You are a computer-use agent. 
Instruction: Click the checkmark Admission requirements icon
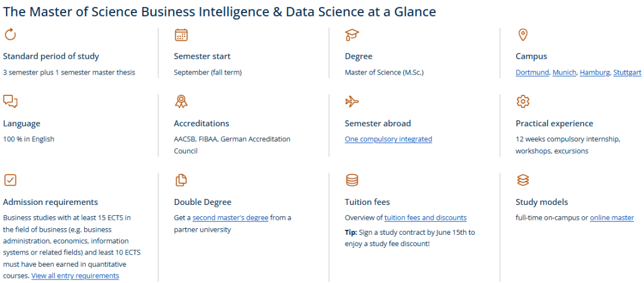10,180
